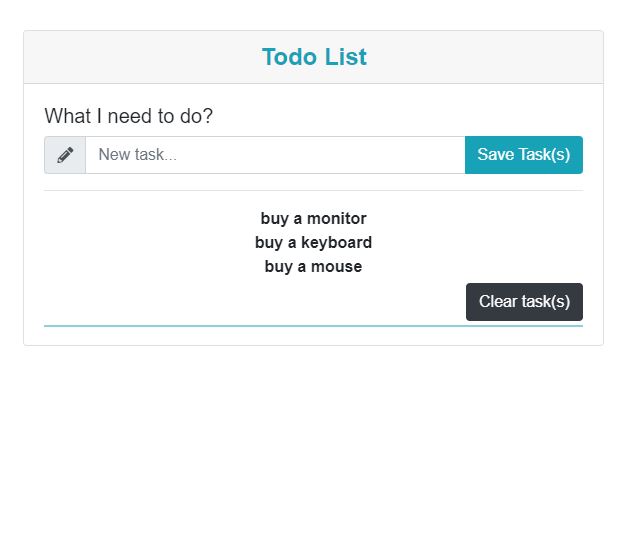The height and width of the screenshot is (536, 632).
Task: Click the empty area left of Clear task(s)
Action: [254, 302]
